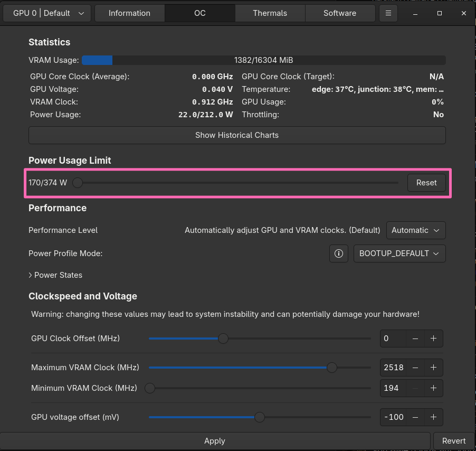Increase GPU Clock Offset with plus button
This screenshot has width=476, height=451.
pos(433,339)
